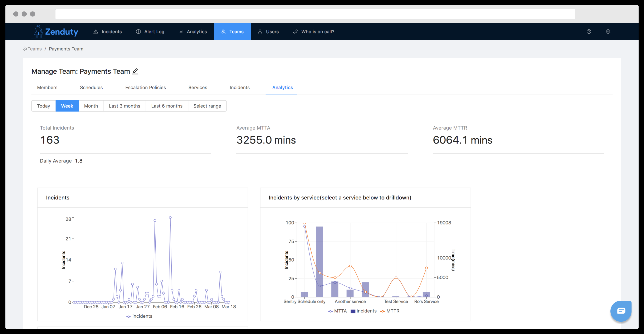Switch to the Last 6 months range
Viewport: 644px width, 334px height.
tap(167, 106)
